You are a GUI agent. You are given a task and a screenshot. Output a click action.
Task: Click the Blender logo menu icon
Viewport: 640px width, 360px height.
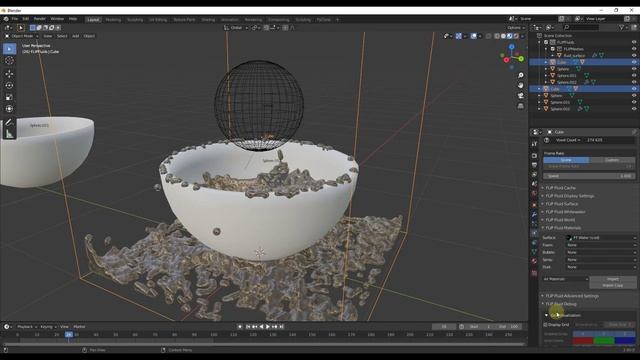[x=6, y=19]
